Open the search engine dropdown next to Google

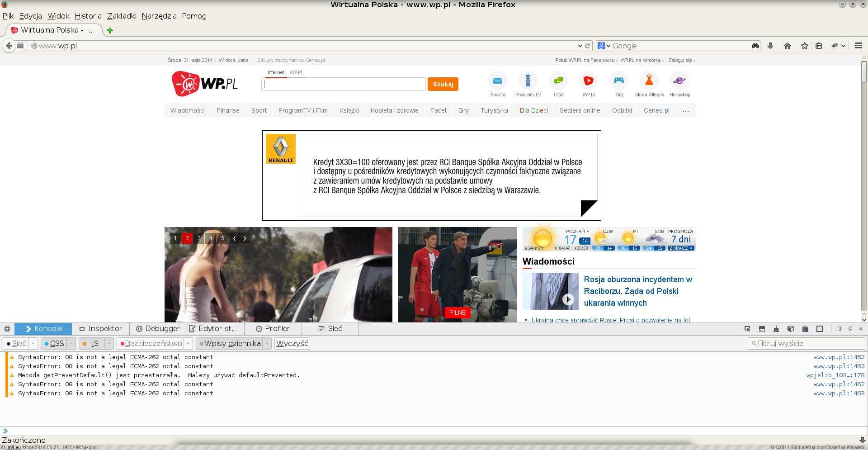pyautogui.click(x=604, y=46)
